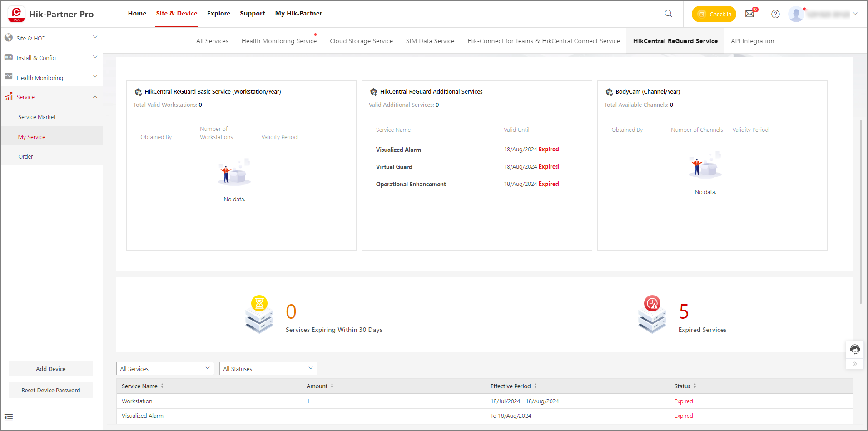Expand the Install & Config sidebar section

(x=51, y=58)
